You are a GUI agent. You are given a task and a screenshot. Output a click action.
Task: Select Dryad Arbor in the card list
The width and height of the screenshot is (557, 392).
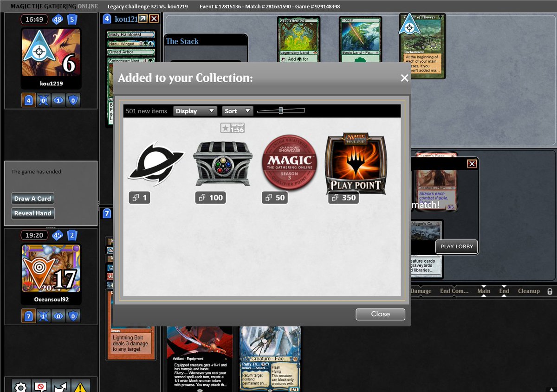pos(131,52)
